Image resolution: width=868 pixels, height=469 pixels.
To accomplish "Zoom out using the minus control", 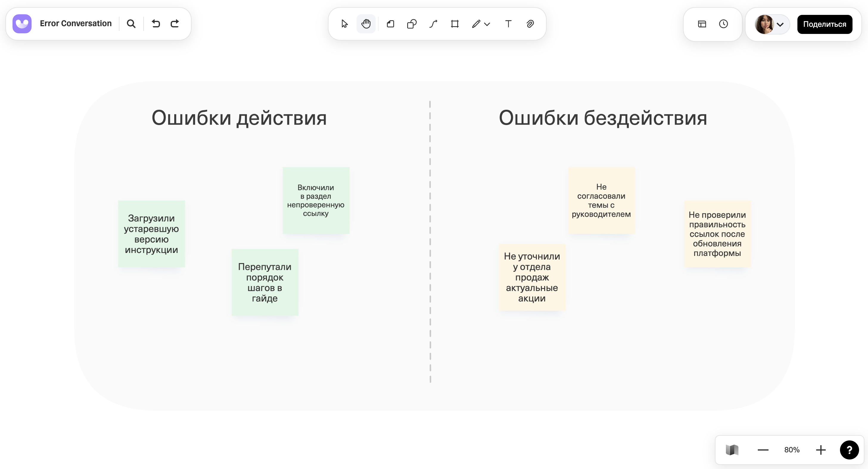I will pos(763,450).
